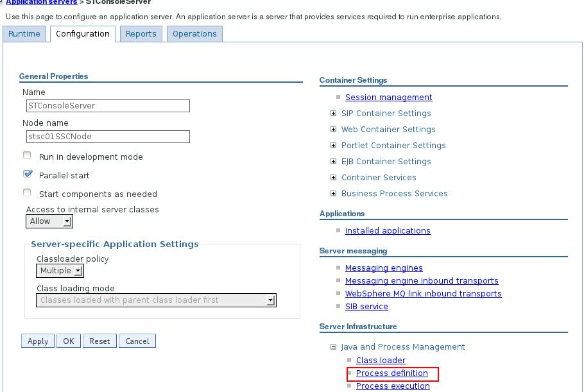Screen dimensions: 584x392
Task: Open the Session management link
Action: pos(388,98)
